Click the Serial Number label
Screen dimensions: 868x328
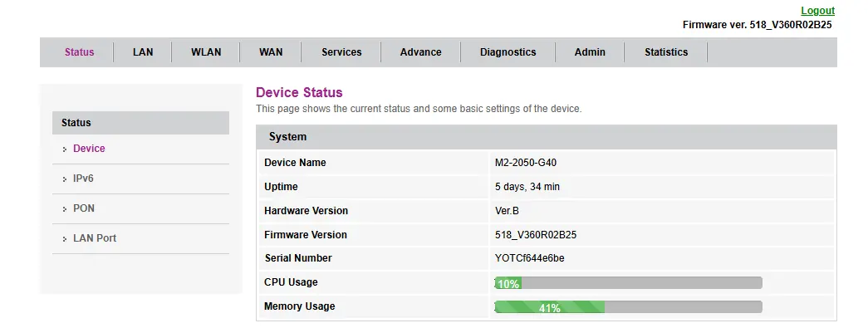pos(298,258)
